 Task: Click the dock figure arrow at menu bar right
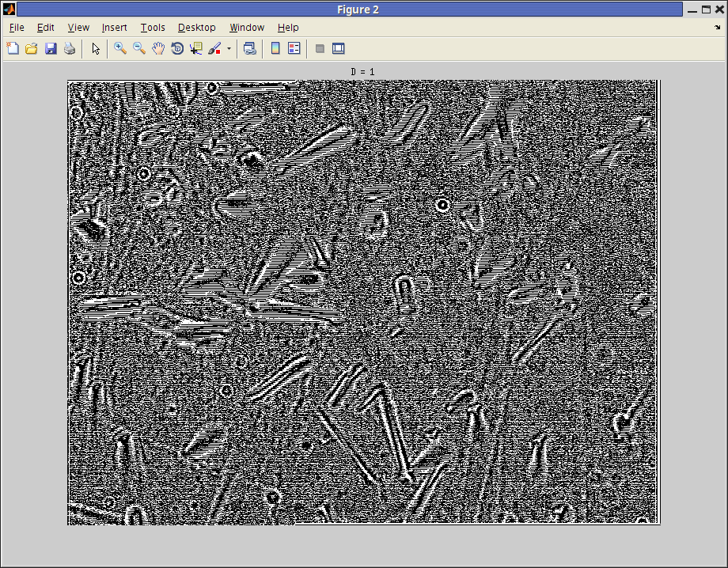(x=717, y=27)
